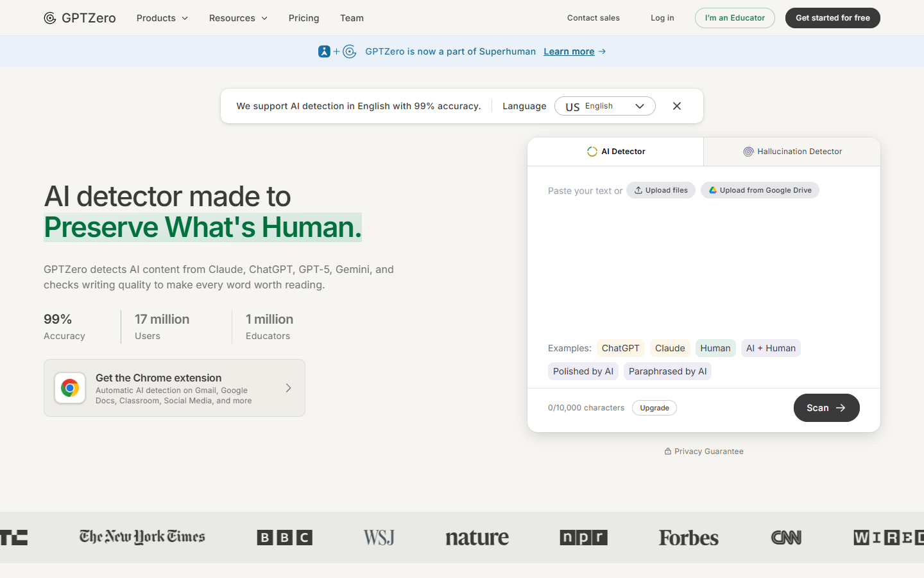Click Upload from Google Drive button
The width and height of the screenshot is (924, 578).
[x=760, y=190]
